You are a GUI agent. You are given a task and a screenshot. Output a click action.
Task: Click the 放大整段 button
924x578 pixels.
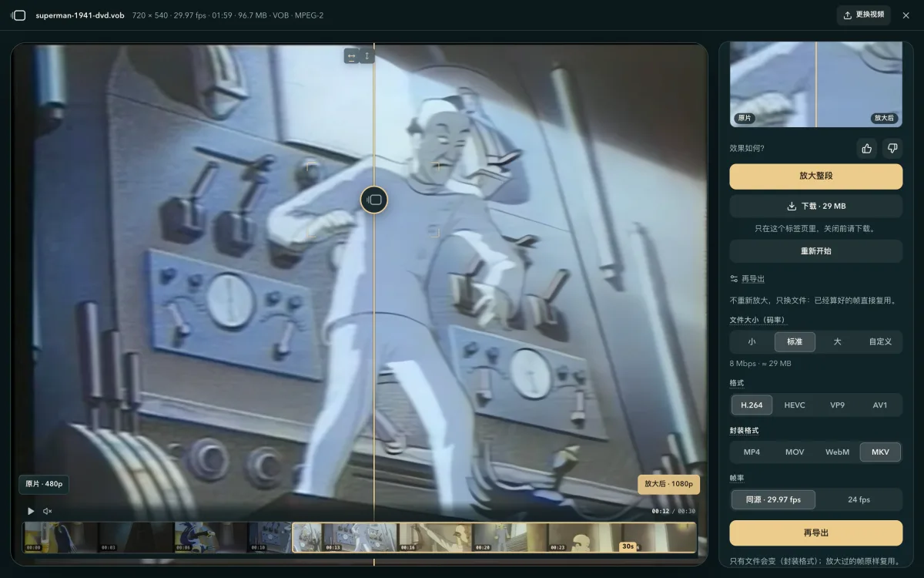816,176
